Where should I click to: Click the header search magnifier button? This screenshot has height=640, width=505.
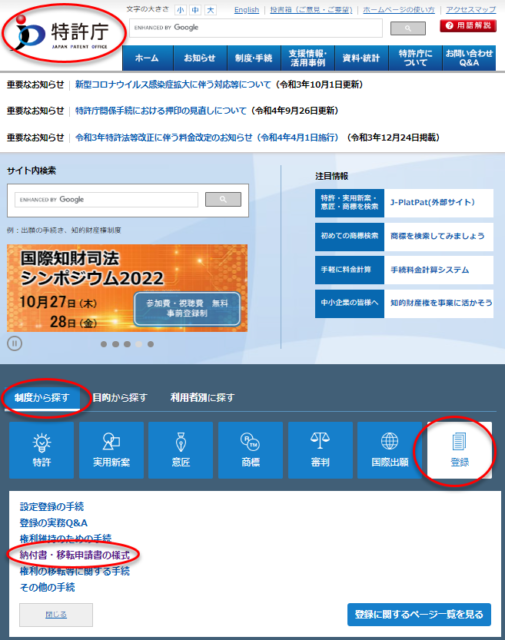(408, 28)
